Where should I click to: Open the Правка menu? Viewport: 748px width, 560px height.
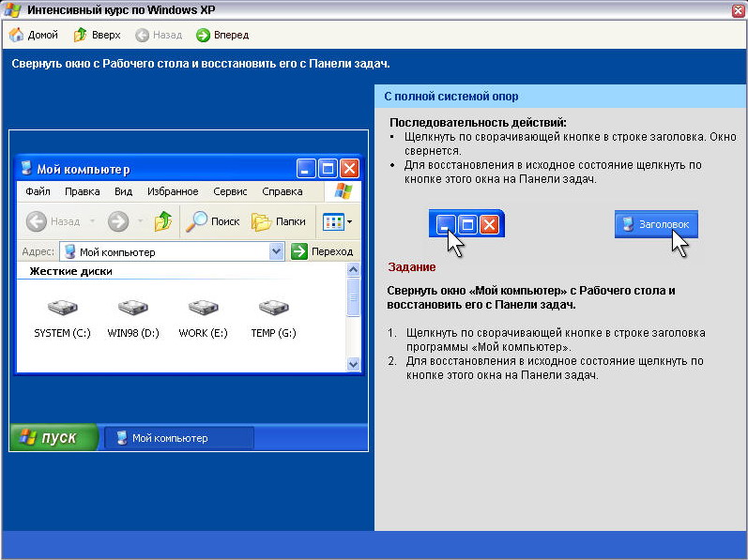click(82, 191)
